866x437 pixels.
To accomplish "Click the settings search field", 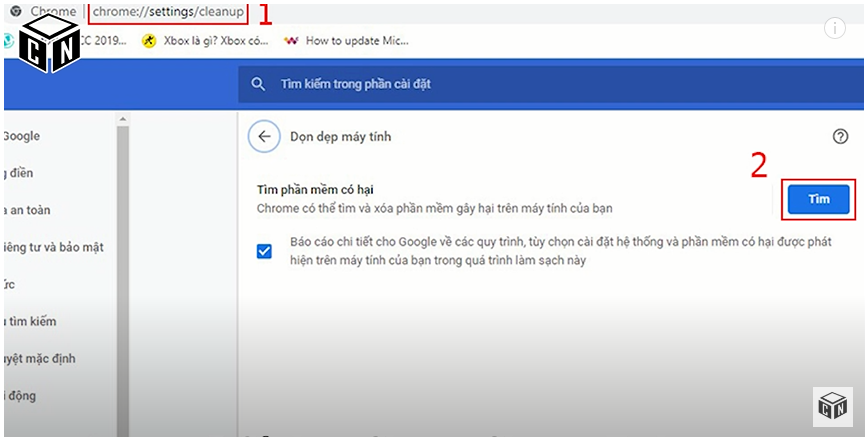I will (x=551, y=84).
